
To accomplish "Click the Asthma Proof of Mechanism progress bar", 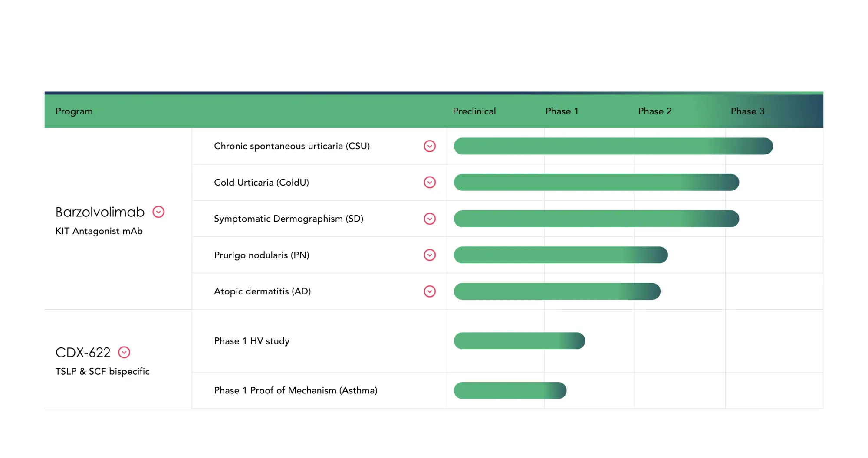I will tap(510, 390).
